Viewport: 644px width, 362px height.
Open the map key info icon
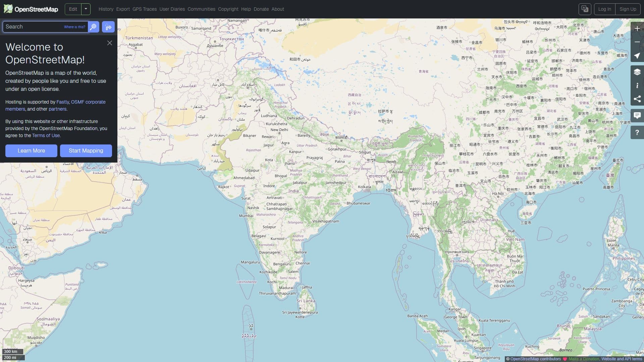click(x=637, y=85)
